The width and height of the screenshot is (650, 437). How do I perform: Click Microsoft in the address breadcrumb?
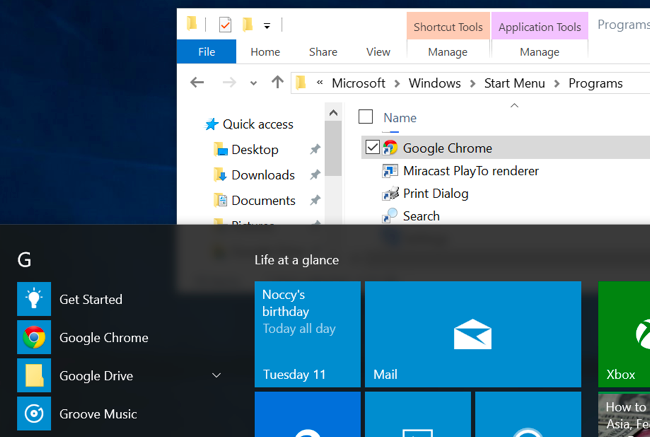[358, 83]
